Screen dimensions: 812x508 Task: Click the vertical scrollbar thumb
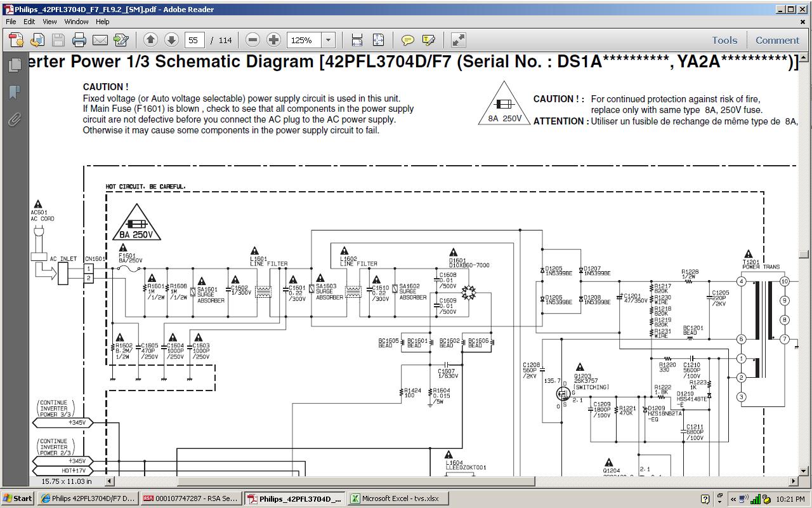tap(804, 254)
